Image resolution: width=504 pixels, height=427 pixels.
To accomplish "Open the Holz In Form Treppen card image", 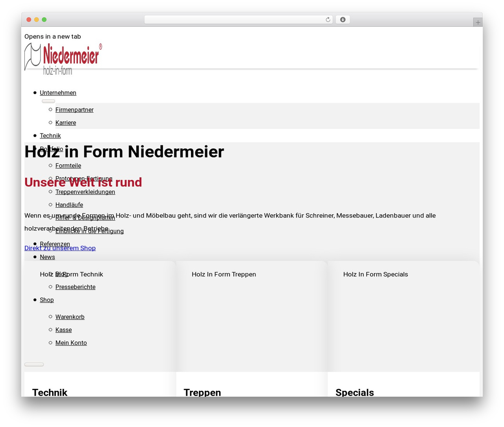I will pos(252,316).
